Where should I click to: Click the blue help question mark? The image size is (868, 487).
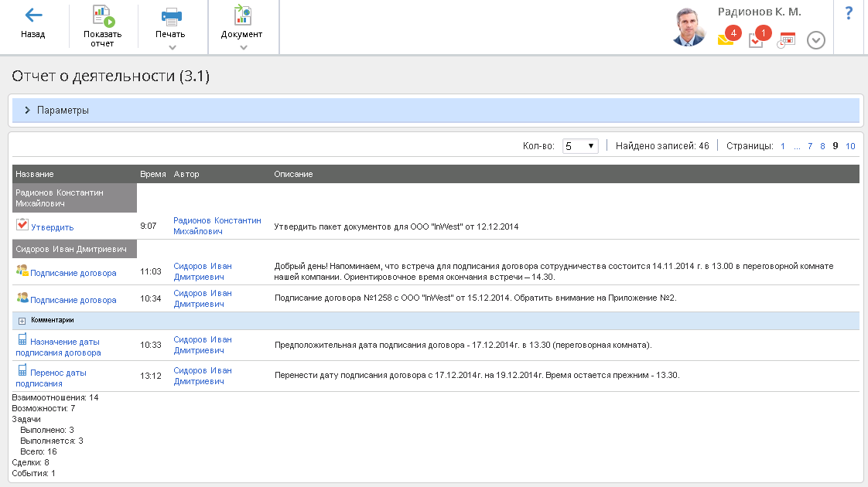click(849, 13)
